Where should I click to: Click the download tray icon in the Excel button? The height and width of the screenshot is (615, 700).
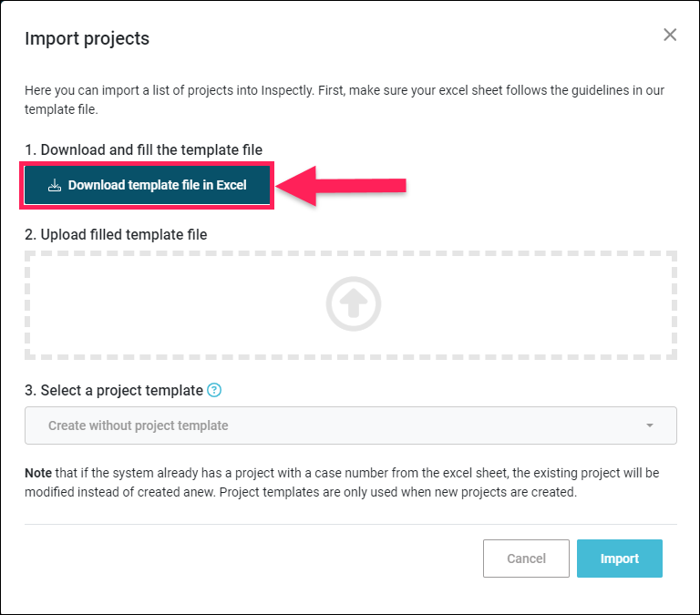(x=55, y=185)
